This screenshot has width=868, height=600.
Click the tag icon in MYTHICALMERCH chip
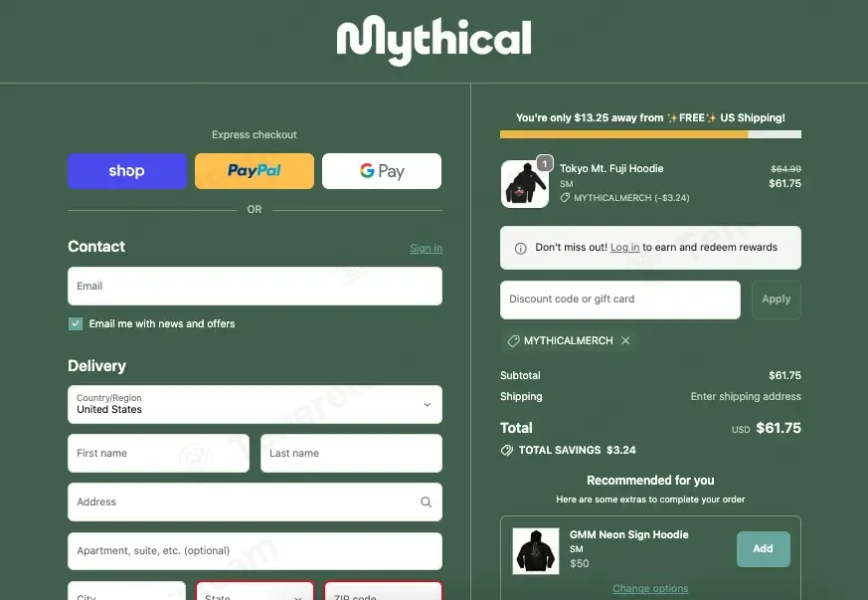[513, 340]
